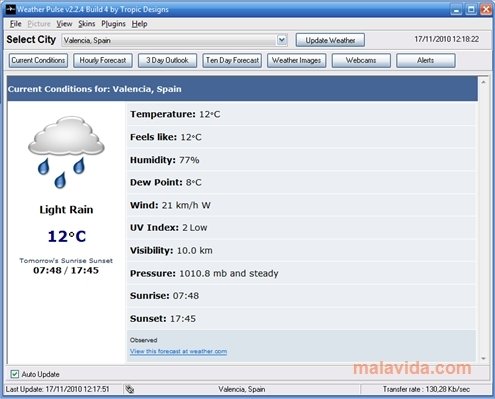
Task: Open the Hourly Forecast view
Action: pyautogui.click(x=103, y=60)
